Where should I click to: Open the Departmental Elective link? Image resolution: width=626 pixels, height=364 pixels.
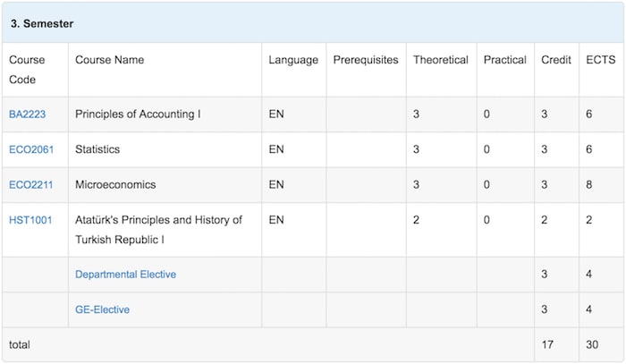pos(125,275)
